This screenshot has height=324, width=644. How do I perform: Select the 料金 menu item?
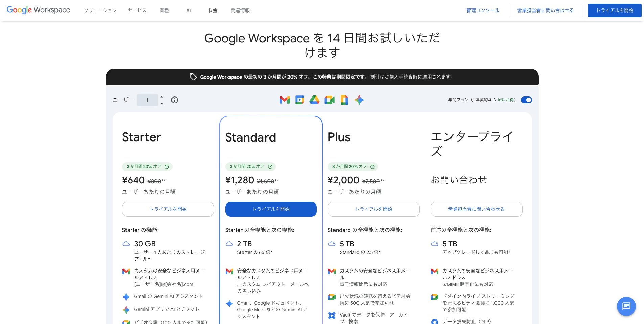(213, 10)
